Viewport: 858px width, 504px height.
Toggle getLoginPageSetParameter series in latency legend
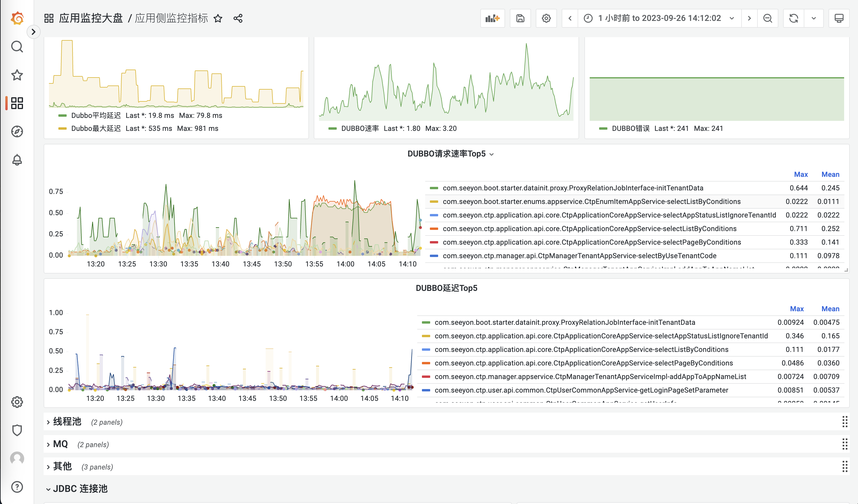(x=581, y=390)
